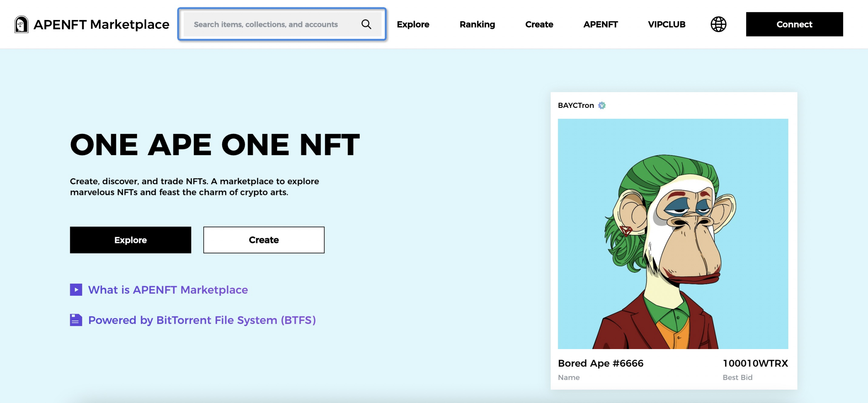Focus the search items and collections field
The width and height of the screenshot is (868, 403).
[x=282, y=24]
